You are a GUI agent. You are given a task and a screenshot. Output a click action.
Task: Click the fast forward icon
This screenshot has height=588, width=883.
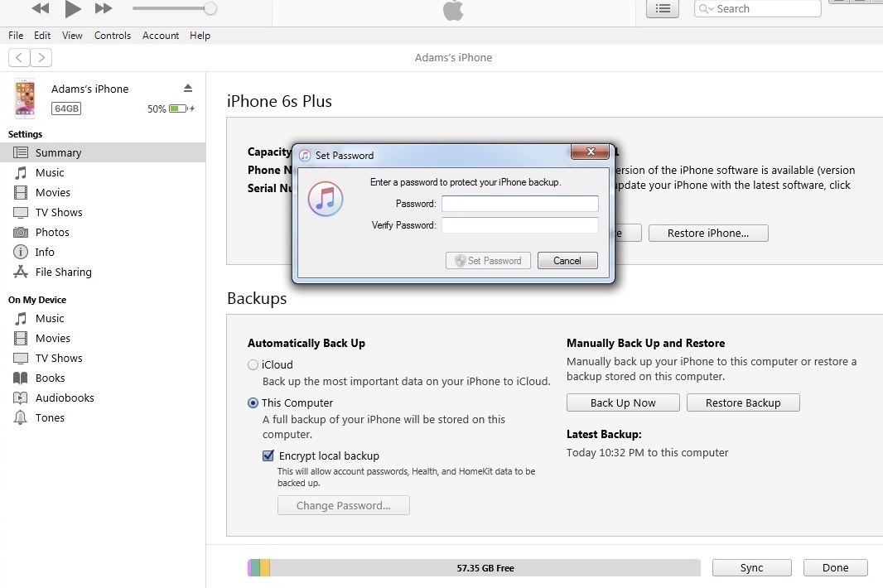pos(104,8)
